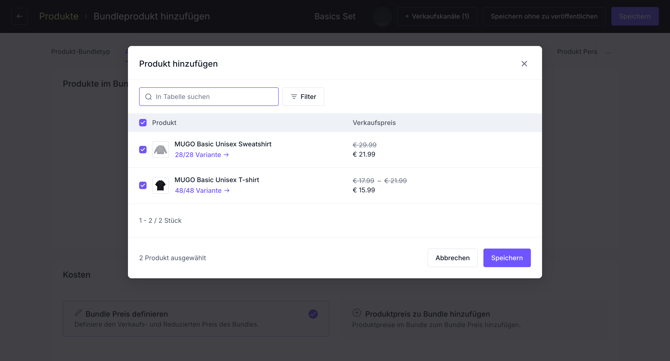Open the Sweatshirt product thumbnail
670x361 pixels.
tap(160, 150)
